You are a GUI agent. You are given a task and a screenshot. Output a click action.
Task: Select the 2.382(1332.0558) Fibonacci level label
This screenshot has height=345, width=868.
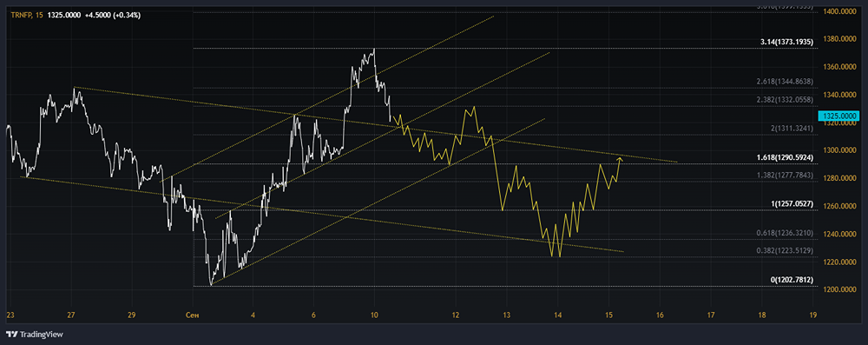(x=785, y=100)
